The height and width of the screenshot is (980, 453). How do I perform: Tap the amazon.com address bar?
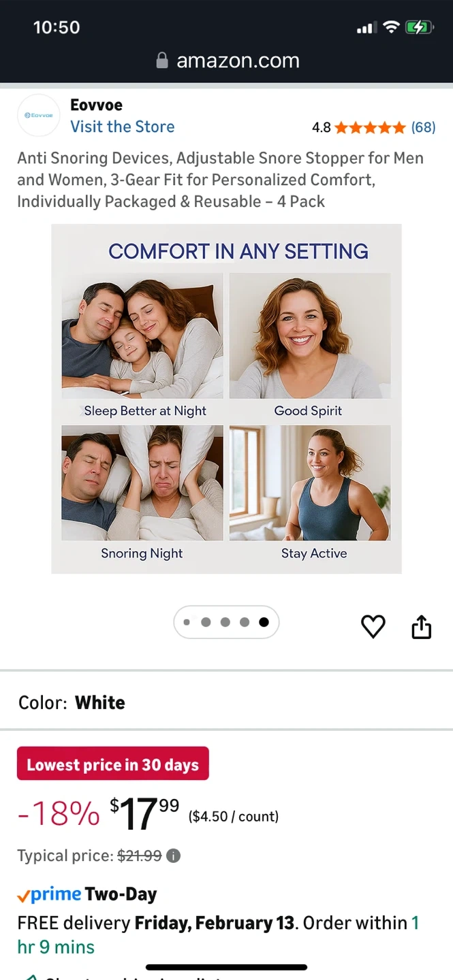pos(228,61)
